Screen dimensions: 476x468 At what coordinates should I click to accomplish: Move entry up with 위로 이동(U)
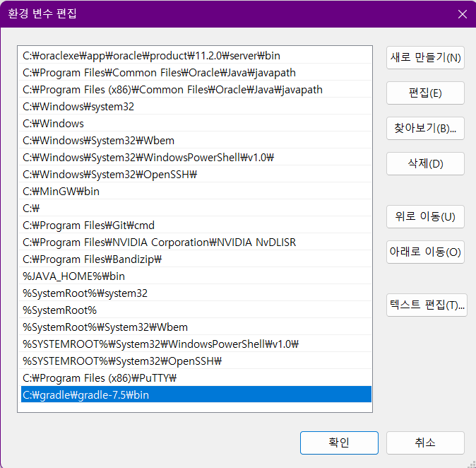[x=425, y=216]
